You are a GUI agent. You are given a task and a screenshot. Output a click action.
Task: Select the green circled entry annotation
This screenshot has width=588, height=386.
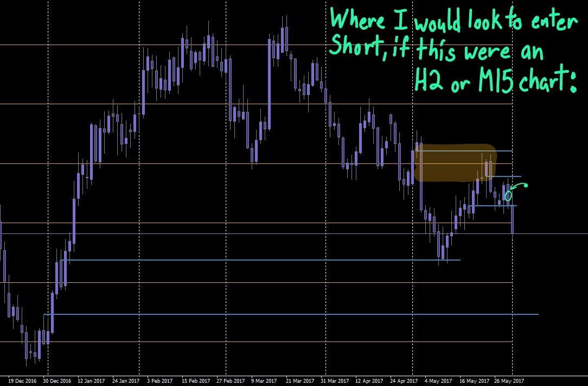[508, 195]
